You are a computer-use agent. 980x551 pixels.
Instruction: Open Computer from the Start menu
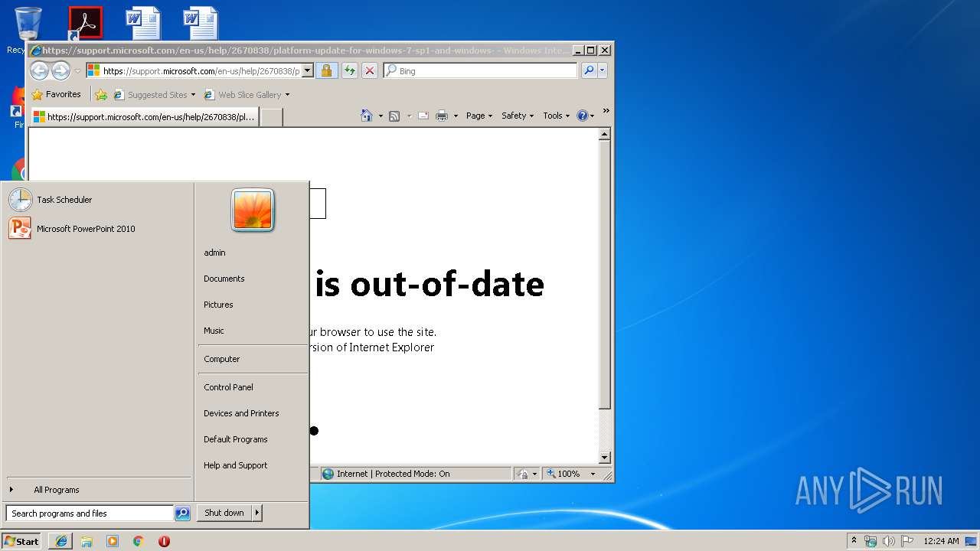click(222, 359)
